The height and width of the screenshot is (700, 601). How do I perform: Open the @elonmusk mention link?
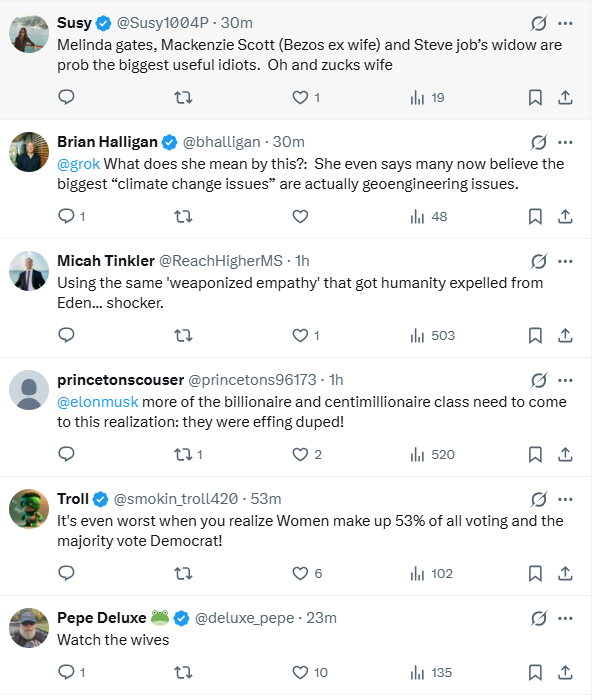98,401
